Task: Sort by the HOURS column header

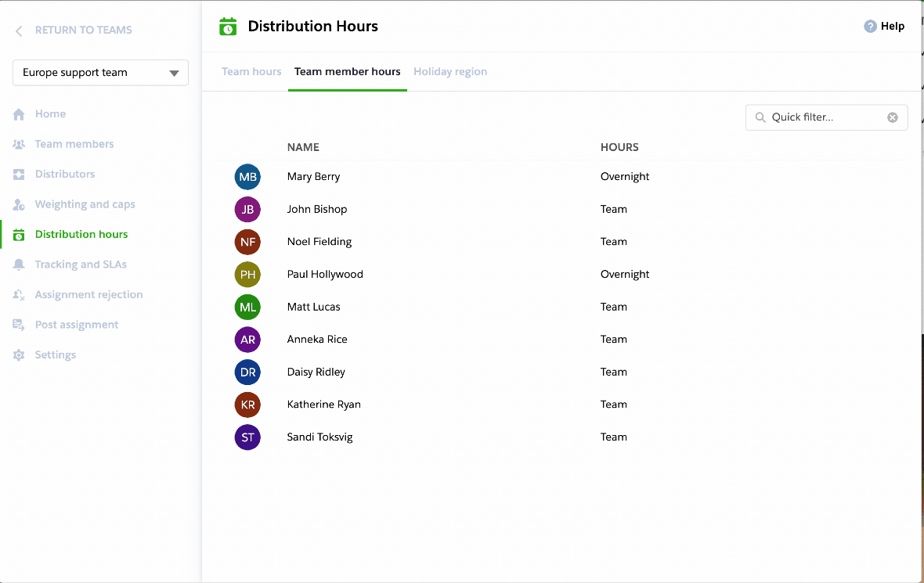Action: (619, 147)
